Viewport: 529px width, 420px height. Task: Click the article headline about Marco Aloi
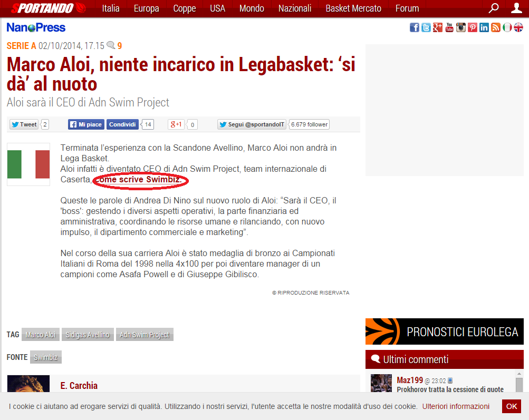(181, 74)
